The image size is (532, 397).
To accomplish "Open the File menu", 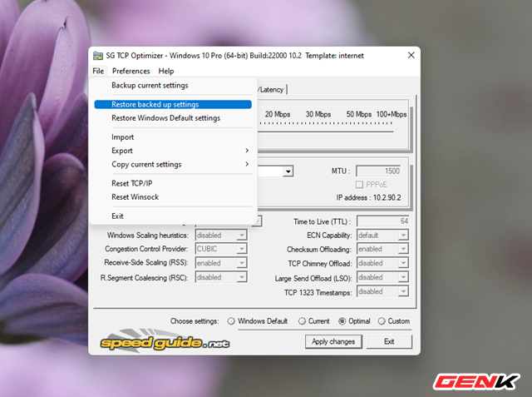I will tap(98, 71).
